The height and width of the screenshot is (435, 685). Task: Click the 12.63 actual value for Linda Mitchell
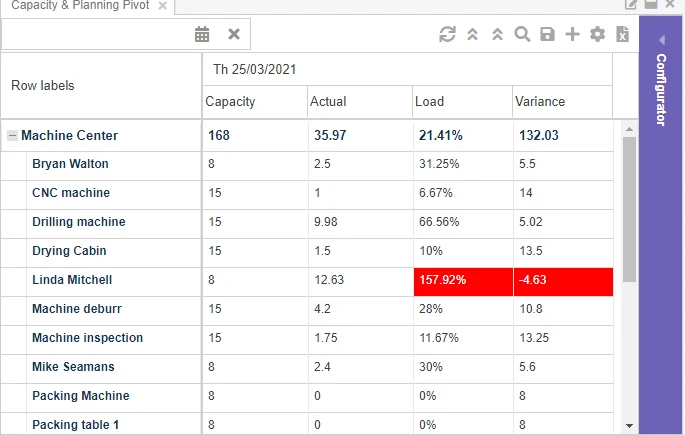click(x=360, y=282)
